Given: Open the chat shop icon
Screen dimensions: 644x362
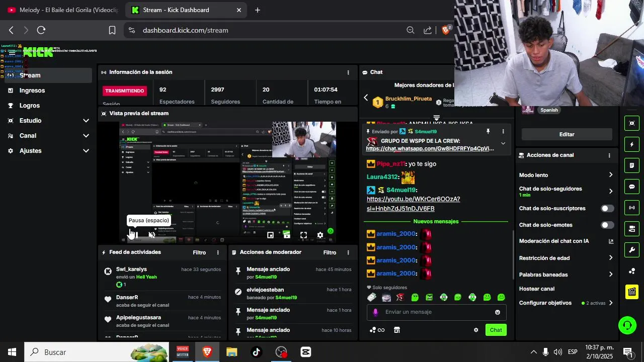Looking at the screenshot, I should 397,330.
